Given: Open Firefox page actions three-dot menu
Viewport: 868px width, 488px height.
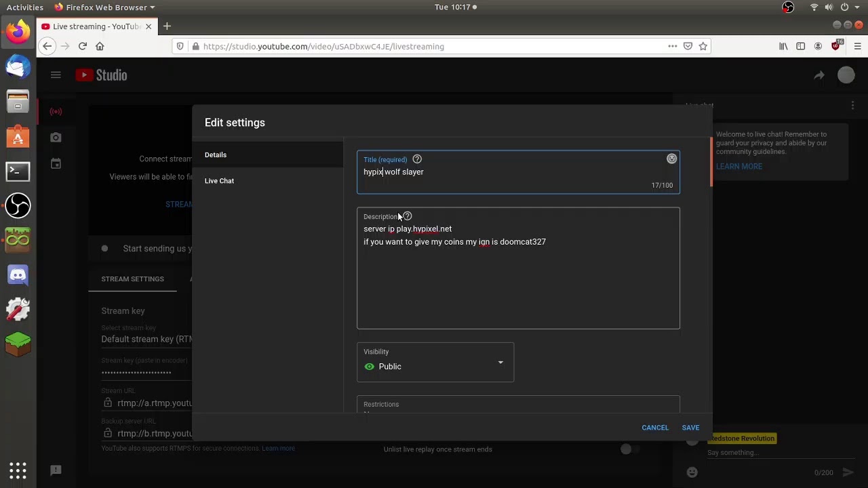Looking at the screenshot, I should click(672, 46).
